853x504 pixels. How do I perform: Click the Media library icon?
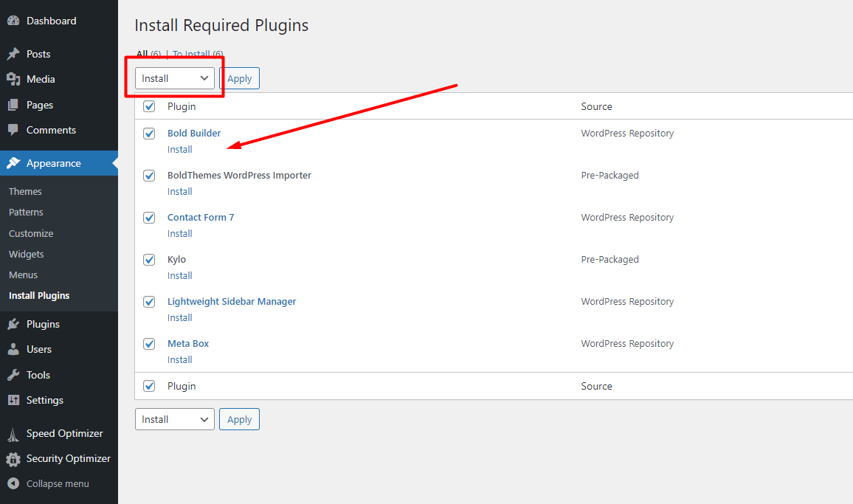[x=13, y=79]
